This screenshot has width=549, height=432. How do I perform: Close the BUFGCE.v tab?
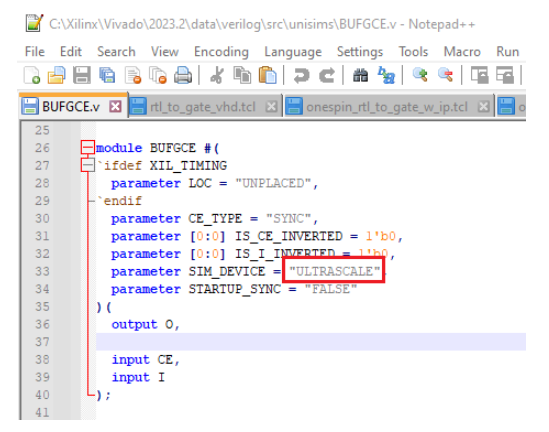[115, 106]
